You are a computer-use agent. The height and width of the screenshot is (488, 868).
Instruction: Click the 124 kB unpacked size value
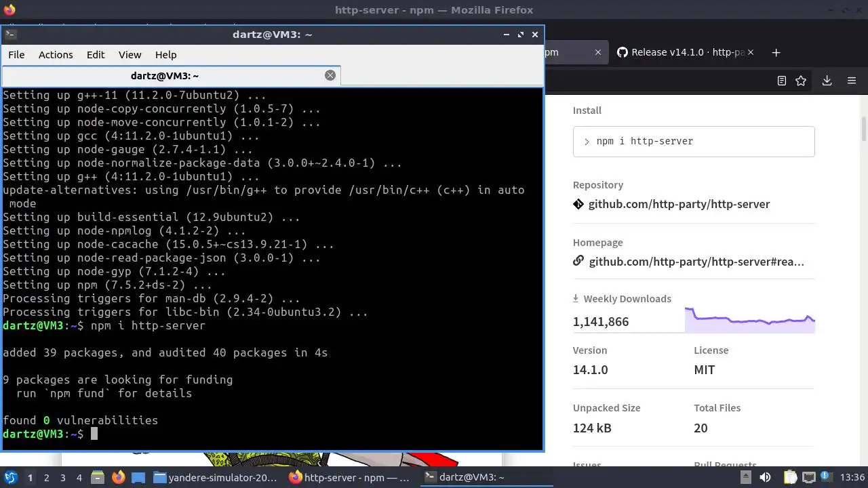pos(592,428)
